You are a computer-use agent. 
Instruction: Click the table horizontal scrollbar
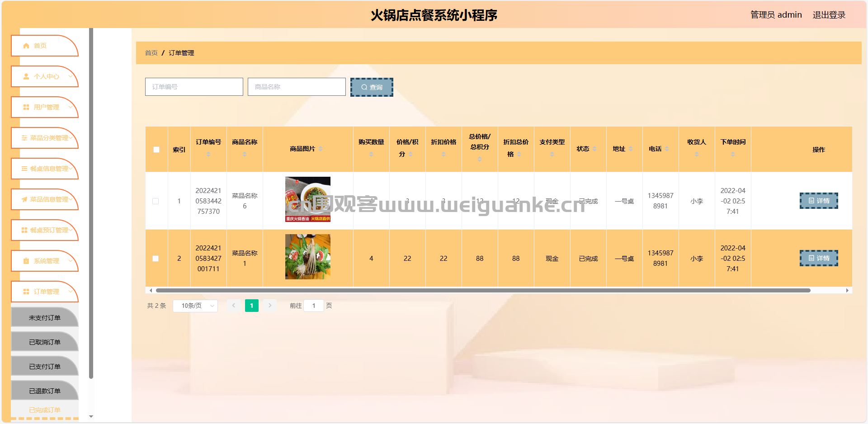coord(483,291)
